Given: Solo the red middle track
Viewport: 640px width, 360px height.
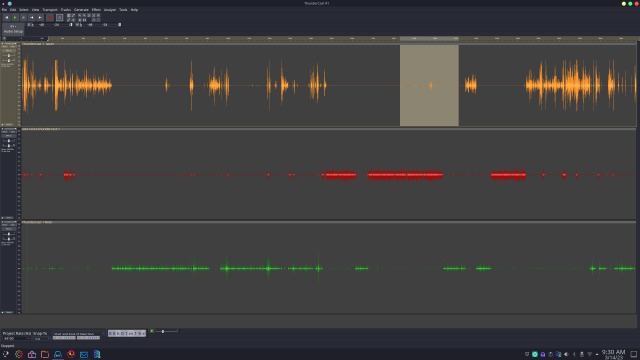Looking at the screenshot, I should (x=13, y=132).
